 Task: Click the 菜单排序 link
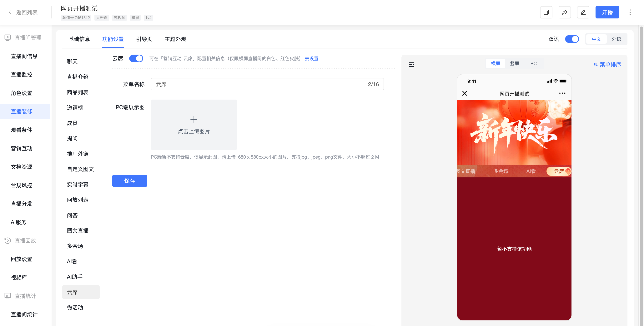(x=610, y=65)
